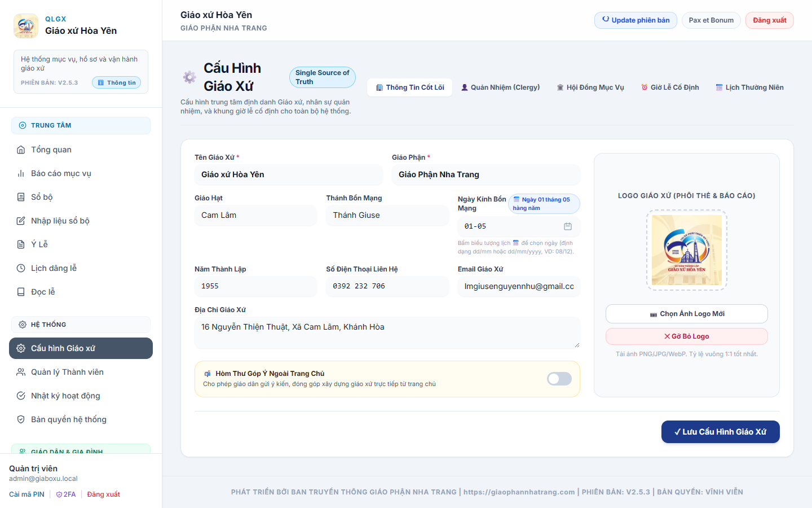Click the Lưu Cấu Hình Giáo Xứ button

pos(721,432)
